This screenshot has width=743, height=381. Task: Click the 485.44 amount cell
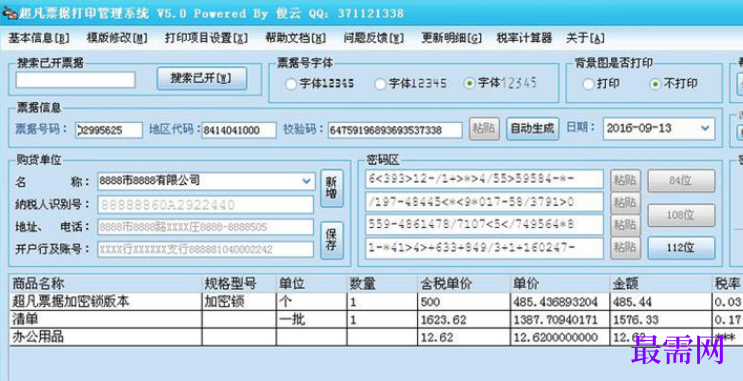click(661, 302)
